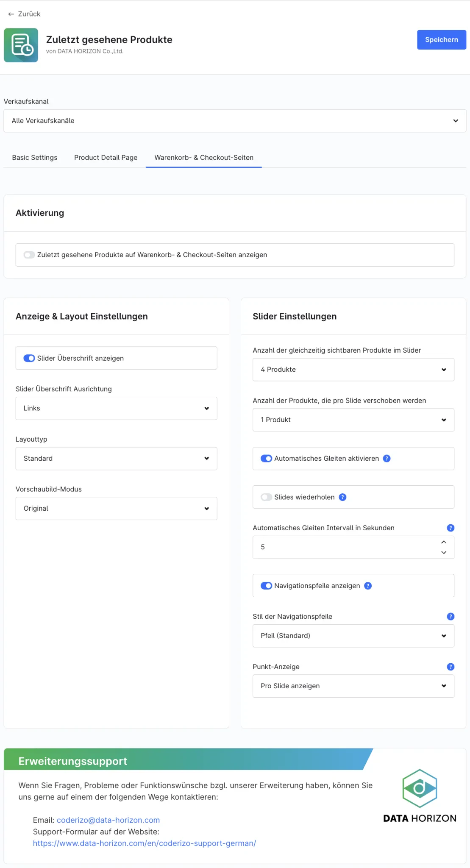Open help icon for Navigationspfeile anzeigen
The image size is (470, 868).
pyautogui.click(x=368, y=586)
